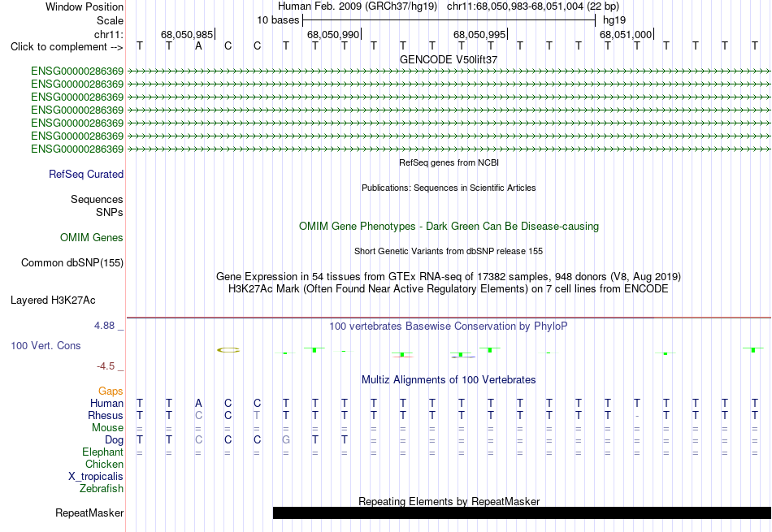The height and width of the screenshot is (532, 772).
Task: Click the 'Click to complement -->' label
Action: pyautogui.click(x=67, y=47)
